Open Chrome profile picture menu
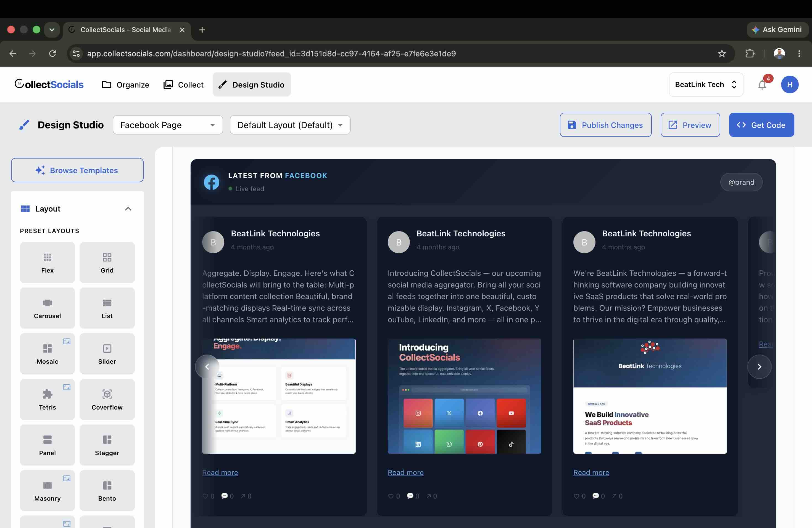The image size is (812, 528). (x=779, y=54)
